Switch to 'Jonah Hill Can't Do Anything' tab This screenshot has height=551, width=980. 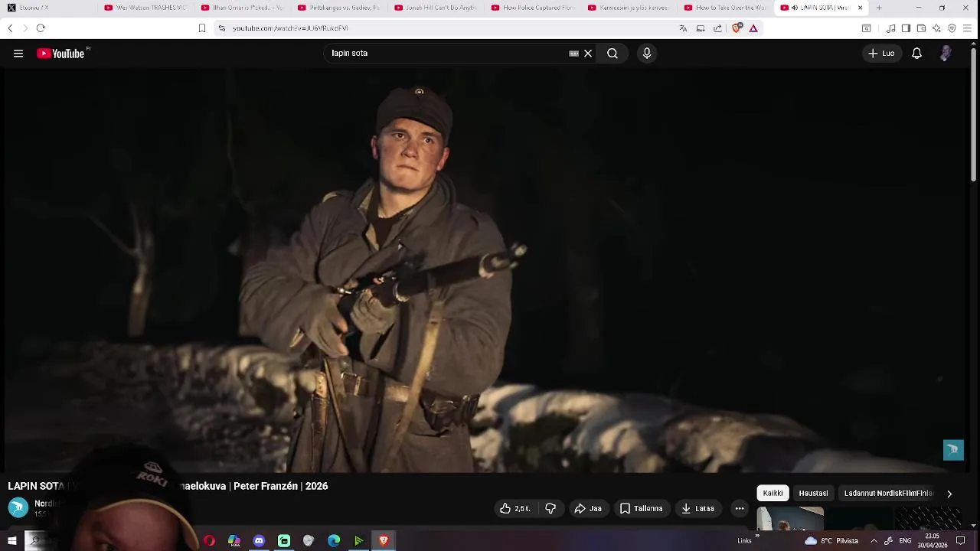coord(434,8)
